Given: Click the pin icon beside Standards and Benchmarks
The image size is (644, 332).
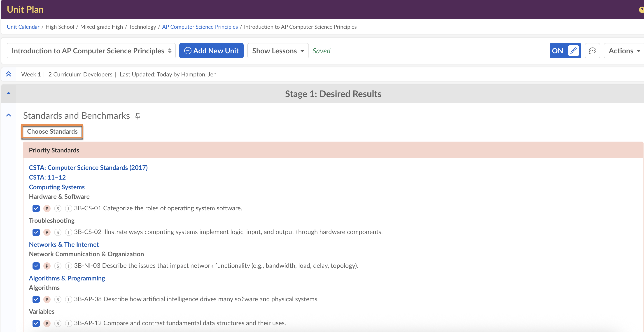Looking at the screenshot, I should (x=138, y=116).
